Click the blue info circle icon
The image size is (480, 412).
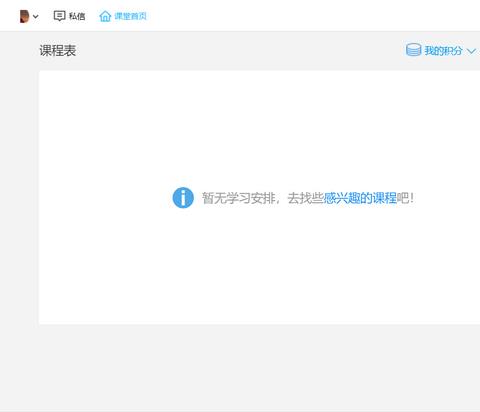coord(183,198)
